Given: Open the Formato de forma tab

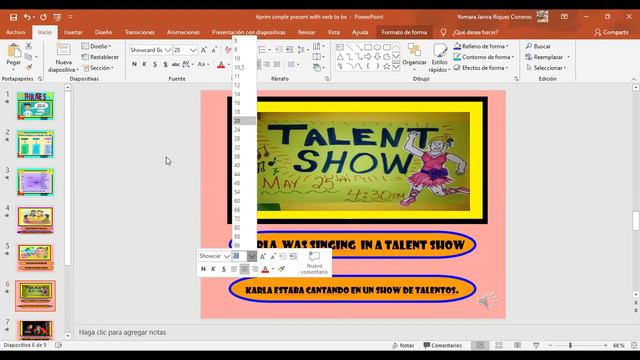Looking at the screenshot, I should [x=404, y=32].
